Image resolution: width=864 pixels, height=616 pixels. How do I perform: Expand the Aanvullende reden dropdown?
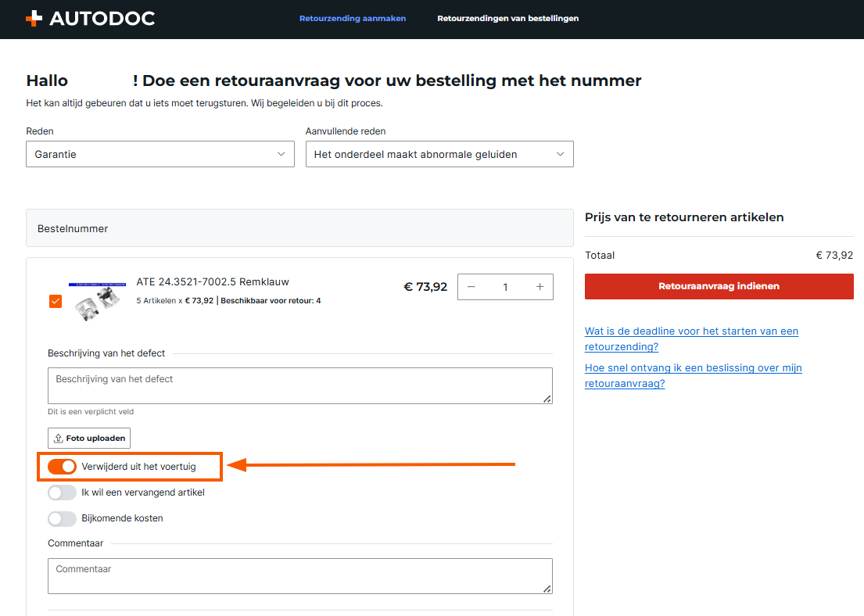(439, 154)
